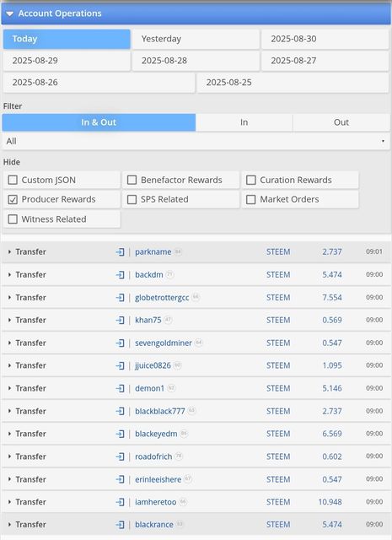This screenshot has width=392, height=540.
Task: Click incoming-transfer icon beside iamheretoo
Action: [120, 502]
